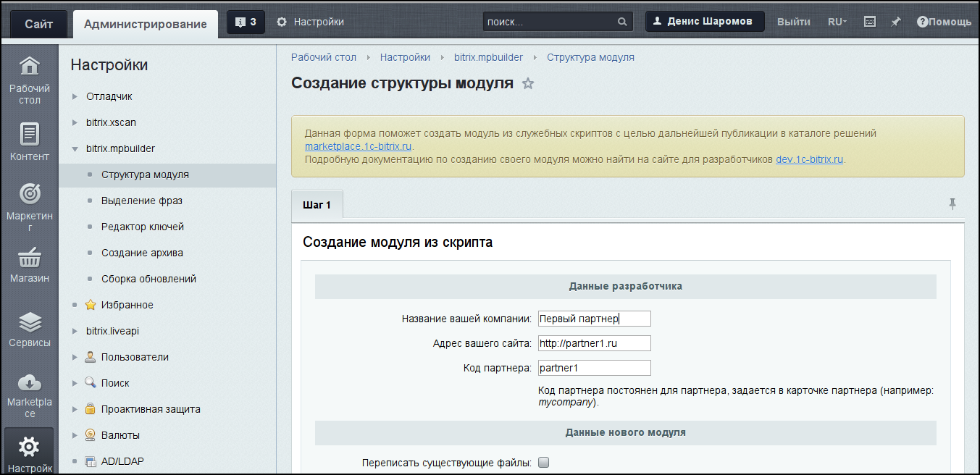The image size is (980, 475).
Task: Click the Код партнера input field
Action: 594,368
